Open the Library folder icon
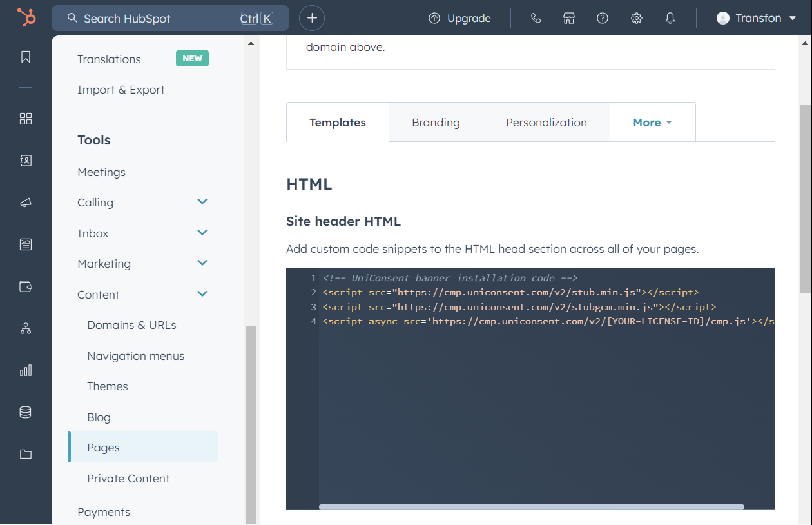 point(26,454)
